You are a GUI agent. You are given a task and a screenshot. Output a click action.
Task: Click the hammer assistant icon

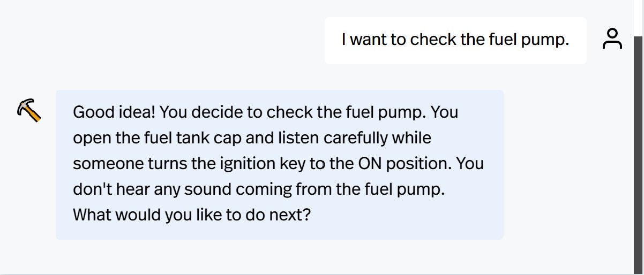click(29, 110)
